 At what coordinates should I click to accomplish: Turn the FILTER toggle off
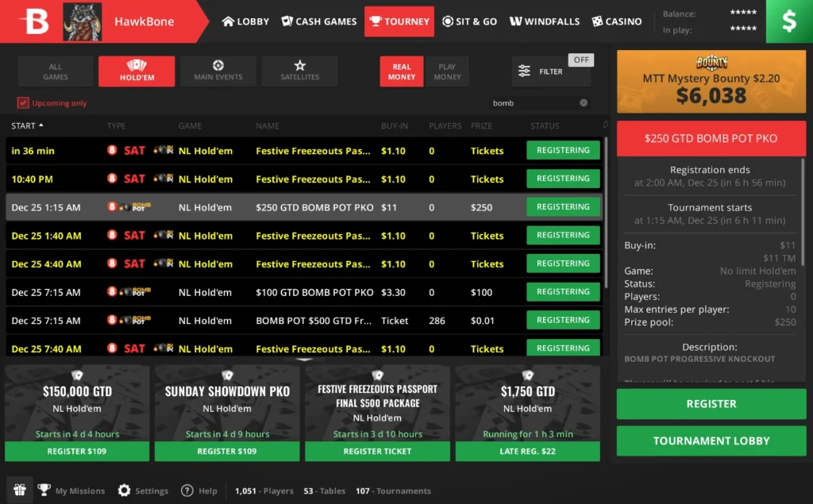(x=581, y=59)
